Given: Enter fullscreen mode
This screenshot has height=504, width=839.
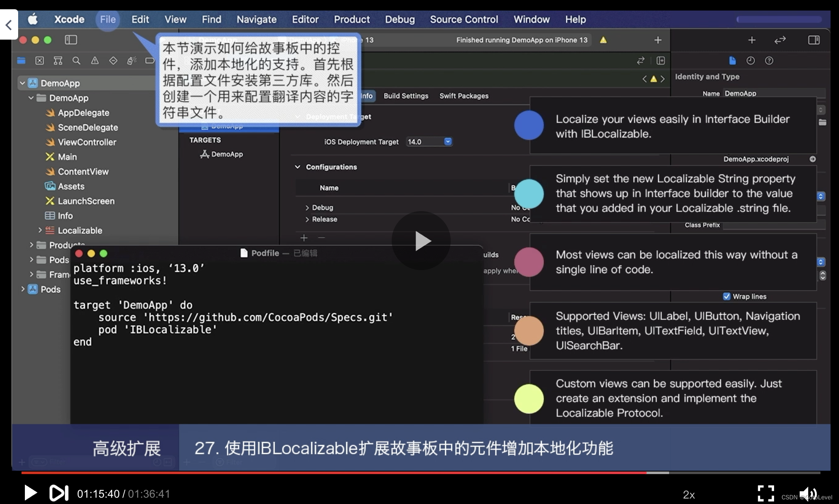Looking at the screenshot, I should click(766, 493).
